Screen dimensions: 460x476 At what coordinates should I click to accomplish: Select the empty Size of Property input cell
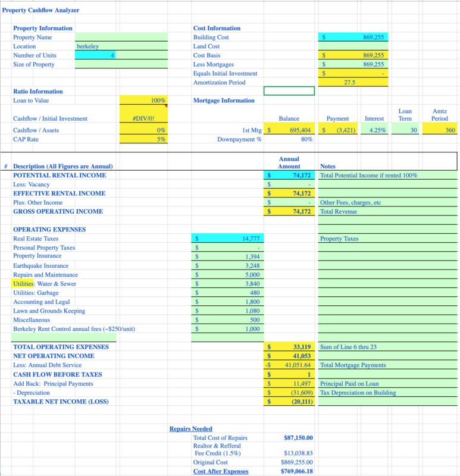pos(121,64)
